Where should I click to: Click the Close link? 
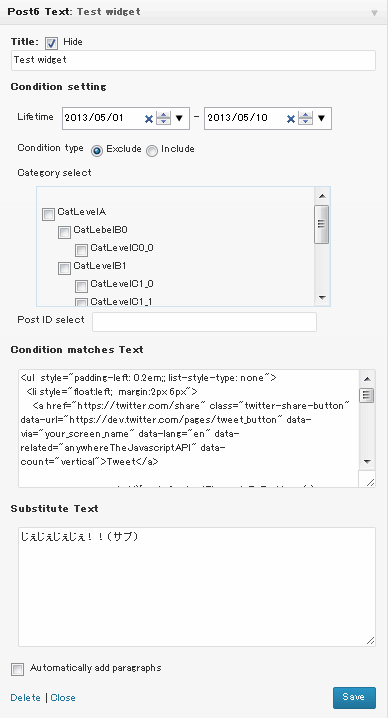63,698
